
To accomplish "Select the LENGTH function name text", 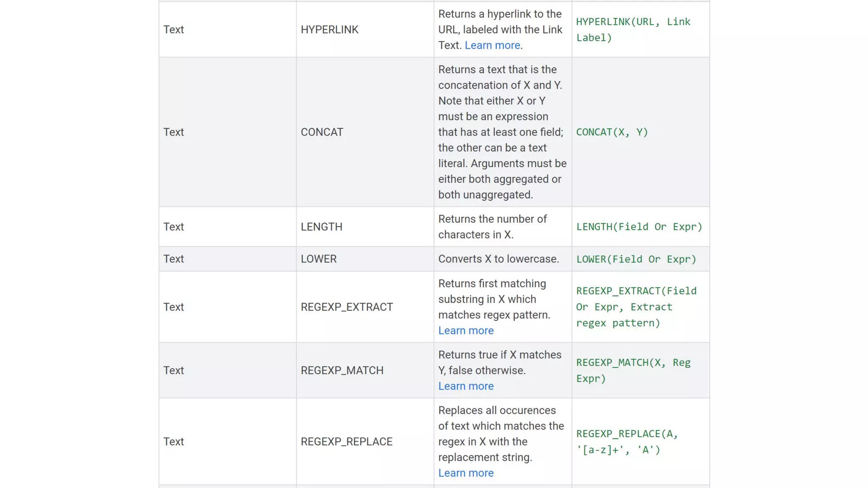I will [x=321, y=227].
